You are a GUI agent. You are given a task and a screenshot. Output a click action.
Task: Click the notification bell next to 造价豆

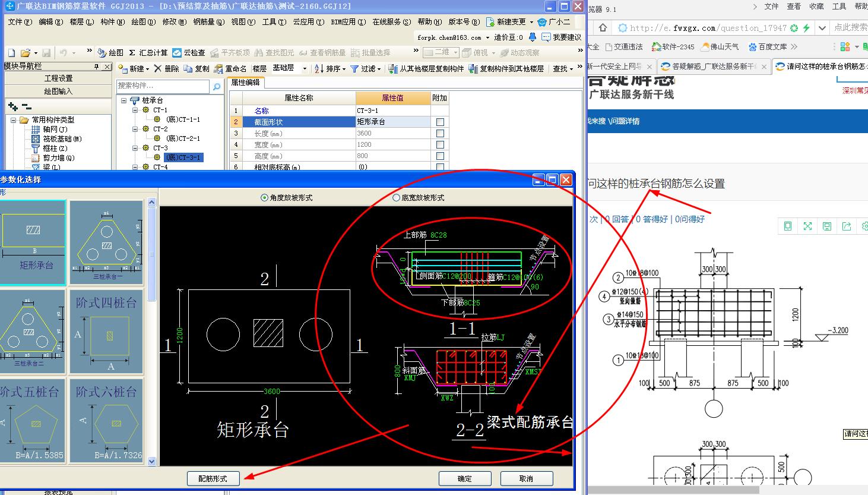[532, 37]
